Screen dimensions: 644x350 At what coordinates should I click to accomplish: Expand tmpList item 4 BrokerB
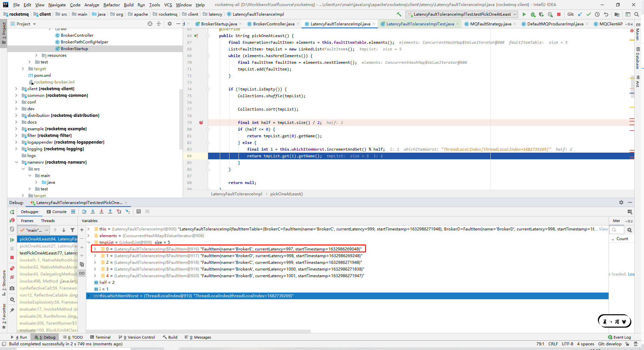[x=95, y=276]
